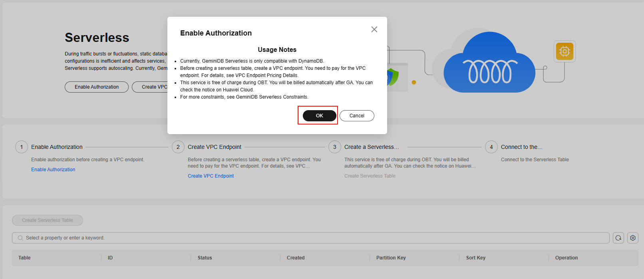Click the orange chip icon in banner
This screenshot has width=644, height=279.
[x=564, y=51]
